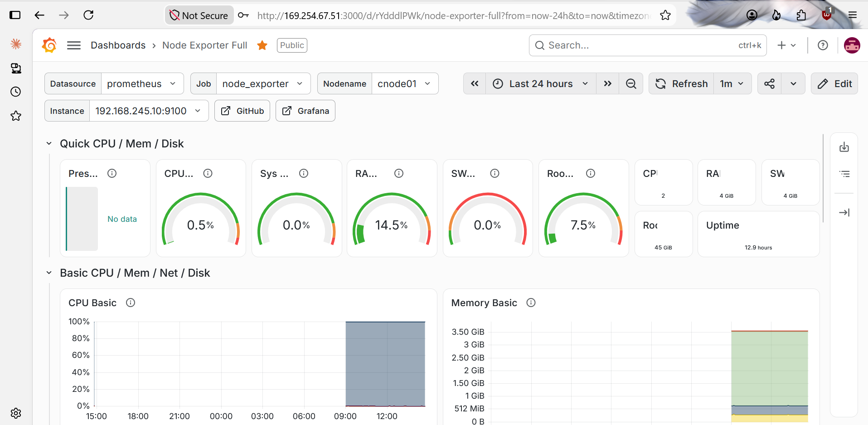Show info for the Pressure panel
Viewport: 868px width, 425px height.
112,173
